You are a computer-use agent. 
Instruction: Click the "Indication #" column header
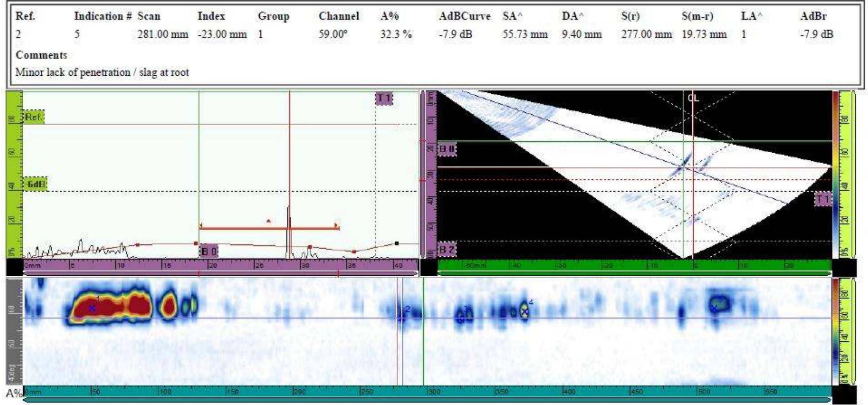point(103,16)
